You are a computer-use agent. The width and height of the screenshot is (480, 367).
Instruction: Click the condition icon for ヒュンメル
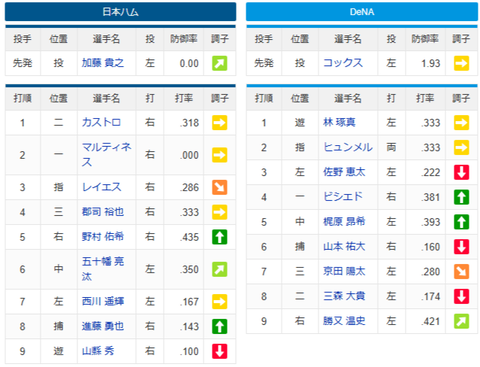(x=461, y=147)
